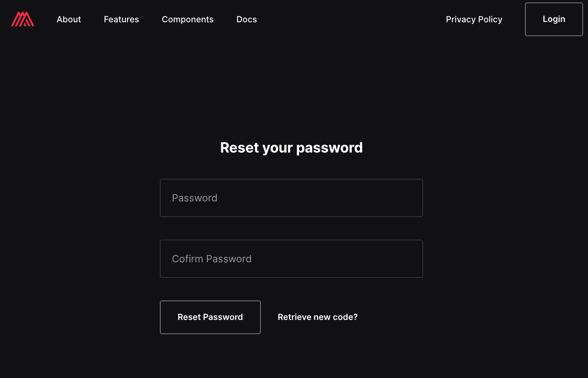Go to the Features menu item
The width and height of the screenshot is (588, 378).
point(121,19)
